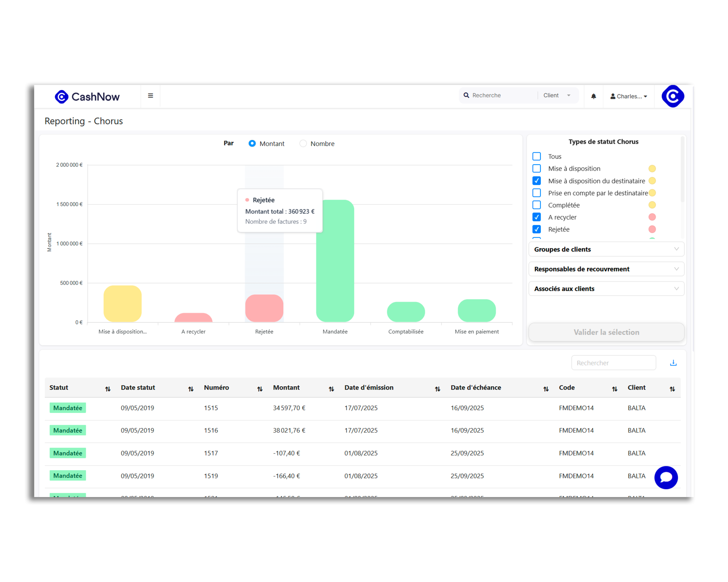Expand Responsables de recouvrement section

[x=606, y=269]
